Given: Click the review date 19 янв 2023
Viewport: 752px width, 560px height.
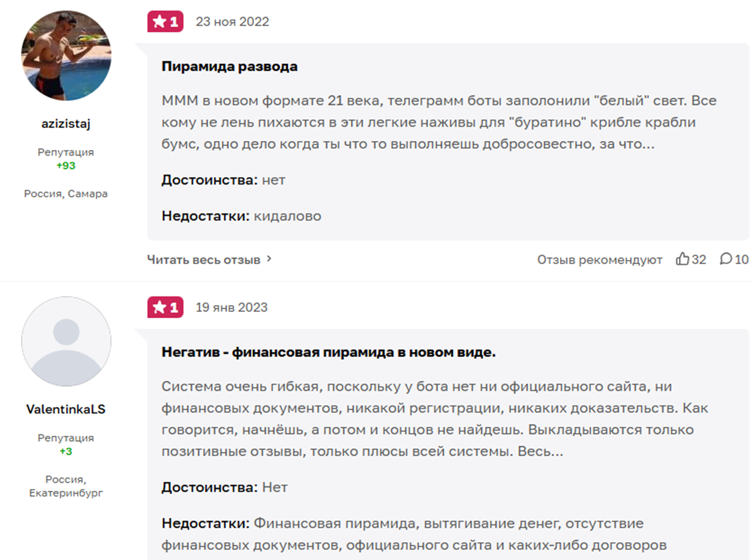Looking at the screenshot, I should [x=231, y=307].
